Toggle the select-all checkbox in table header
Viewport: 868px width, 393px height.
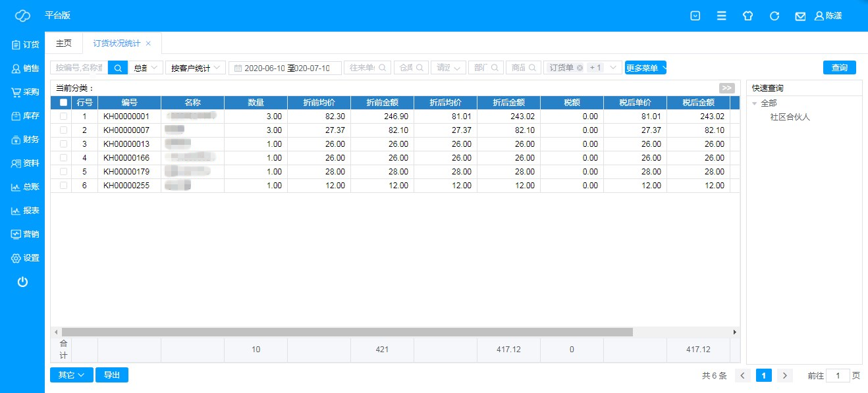[63, 103]
